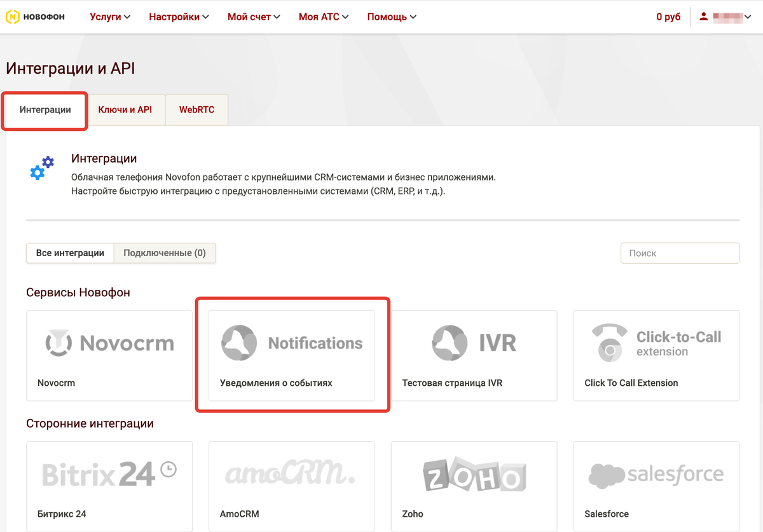Screen dimensions: 763x532
Task: Switch to the WebRTC tab
Action: 196,110
